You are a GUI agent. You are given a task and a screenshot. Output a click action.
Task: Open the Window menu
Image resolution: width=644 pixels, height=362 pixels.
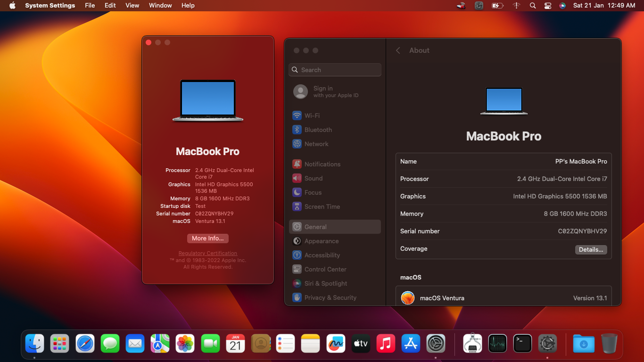[160, 6]
